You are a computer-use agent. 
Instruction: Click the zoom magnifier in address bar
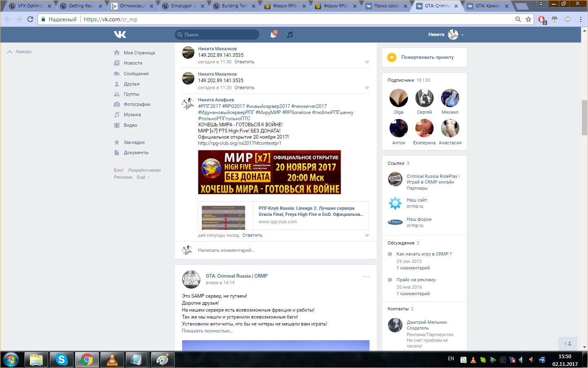518,19
